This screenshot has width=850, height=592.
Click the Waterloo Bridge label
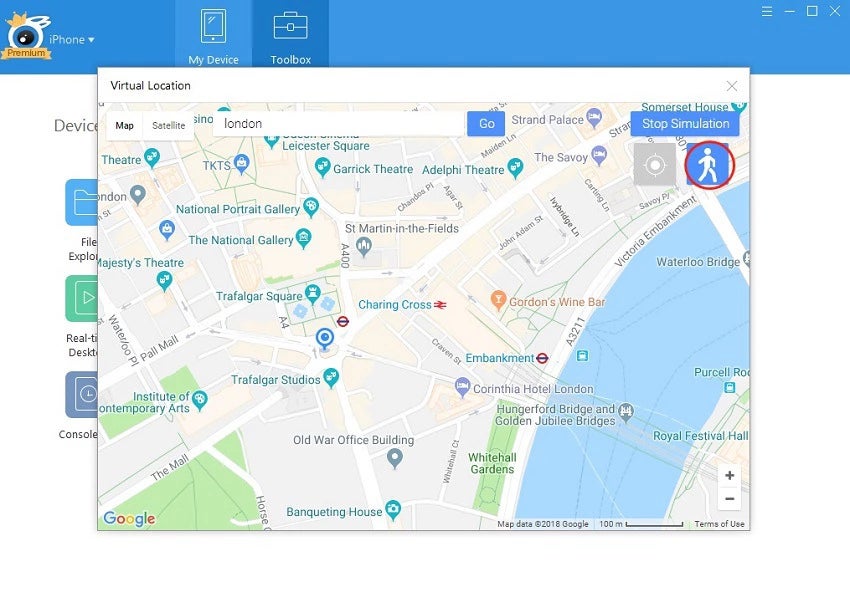(698, 262)
